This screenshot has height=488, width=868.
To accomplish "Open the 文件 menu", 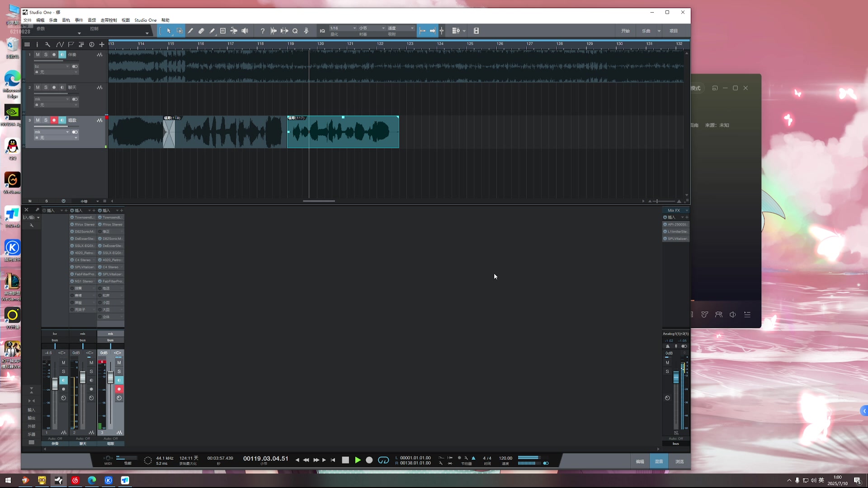I will point(27,20).
